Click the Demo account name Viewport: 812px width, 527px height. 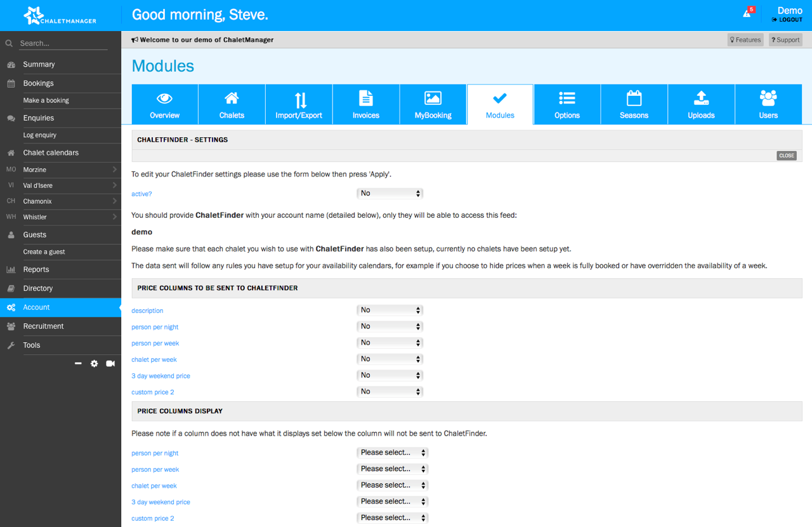tap(790, 10)
